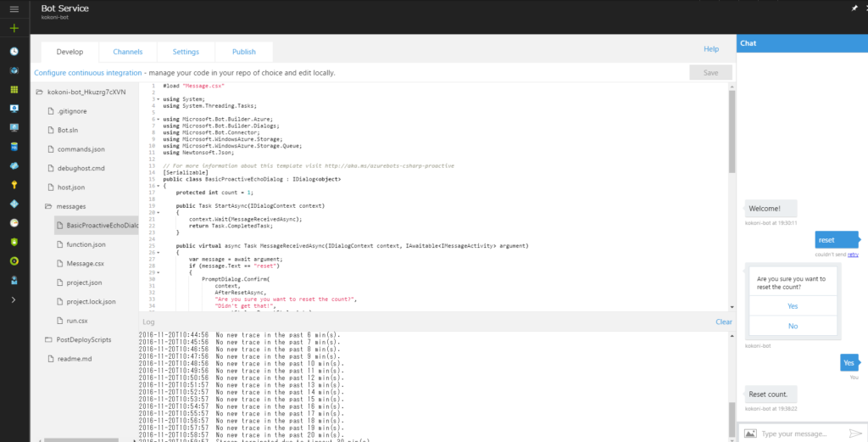Choose Yes in the reset confirmation card
Viewport: 868px width, 442px height.
[x=793, y=306]
